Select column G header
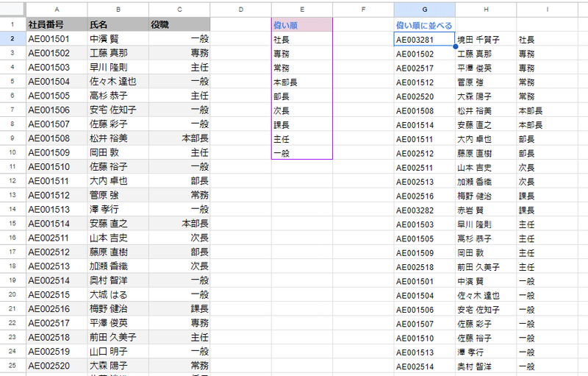 425,10
